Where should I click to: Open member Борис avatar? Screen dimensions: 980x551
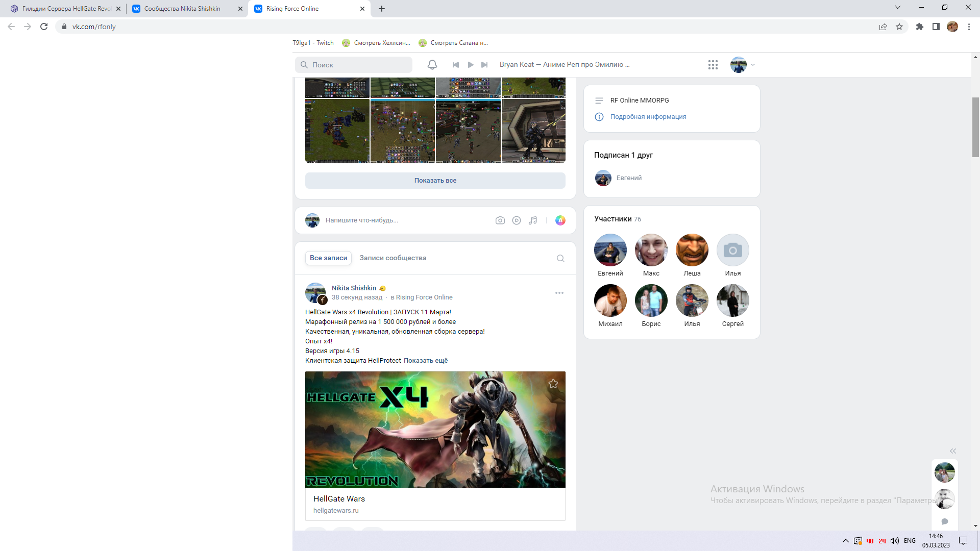coord(651,300)
